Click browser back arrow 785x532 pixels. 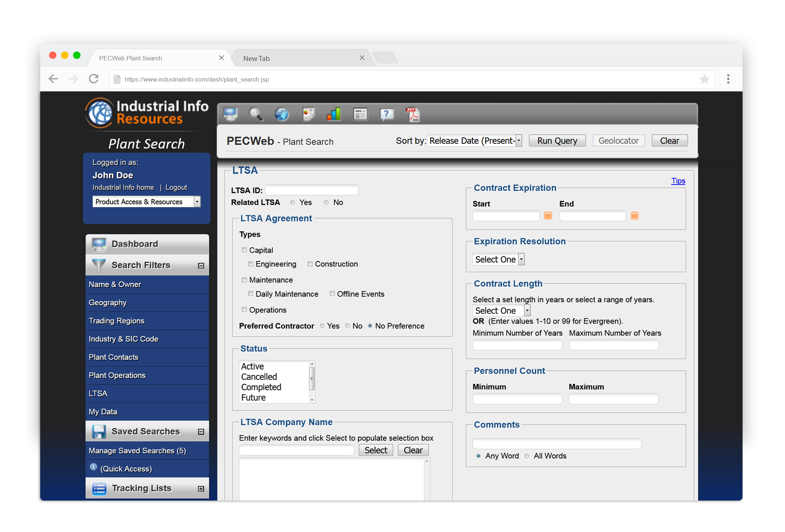click(x=53, y=79)
